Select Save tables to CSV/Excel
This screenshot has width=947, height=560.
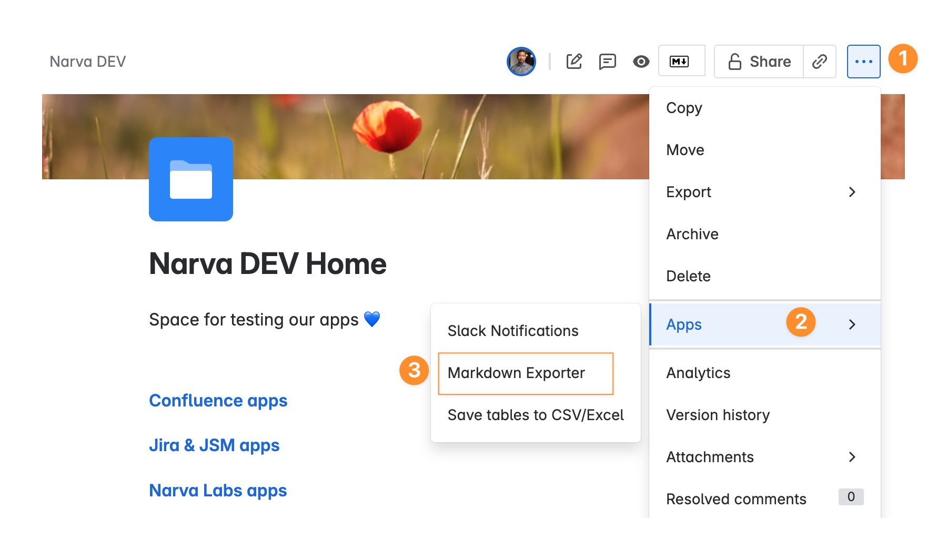pos(535,415)
